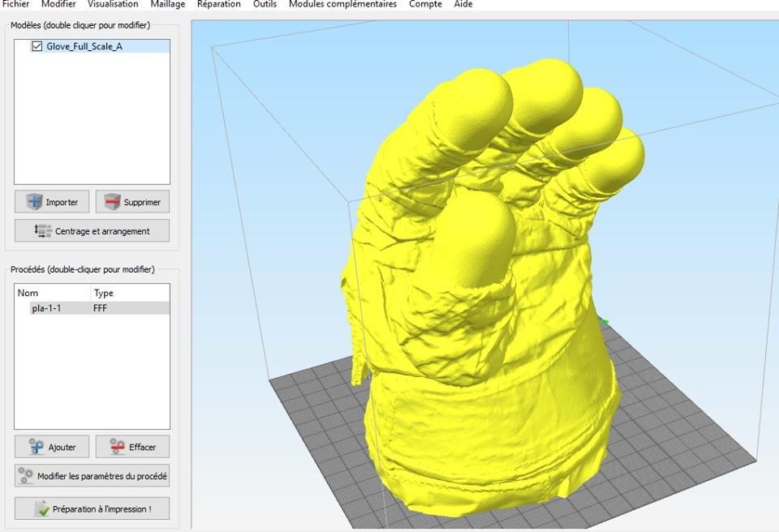Click Centrage et arrangement button
Viewport: 779px width, 532px height.
(x=92, y=231)
